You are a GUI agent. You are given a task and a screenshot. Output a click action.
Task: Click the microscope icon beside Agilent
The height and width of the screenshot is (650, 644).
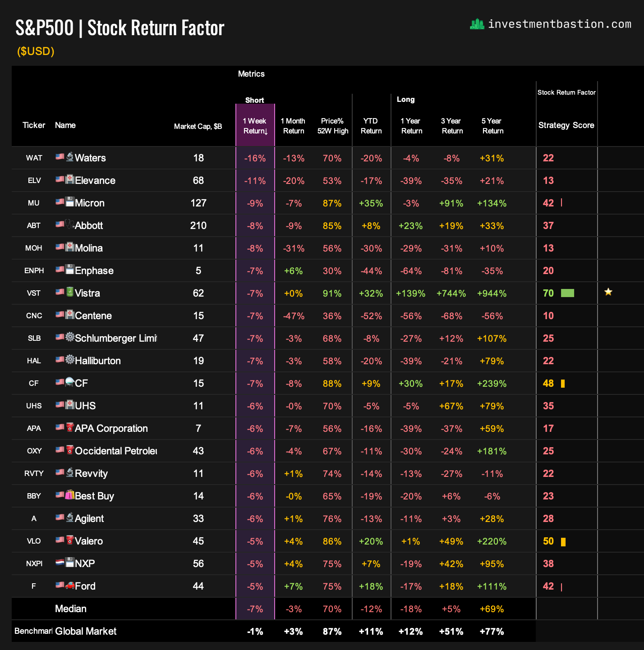pos(70,517)
